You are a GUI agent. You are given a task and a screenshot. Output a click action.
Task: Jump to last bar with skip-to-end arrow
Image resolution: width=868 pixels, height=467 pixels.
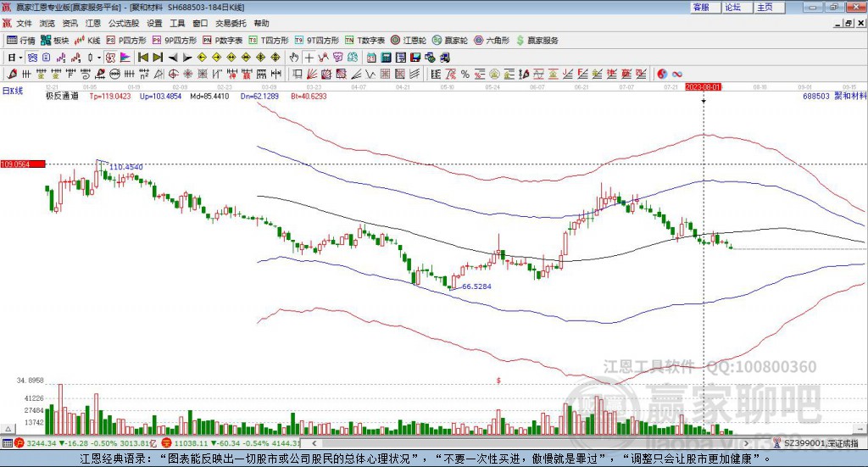(158, 58)
